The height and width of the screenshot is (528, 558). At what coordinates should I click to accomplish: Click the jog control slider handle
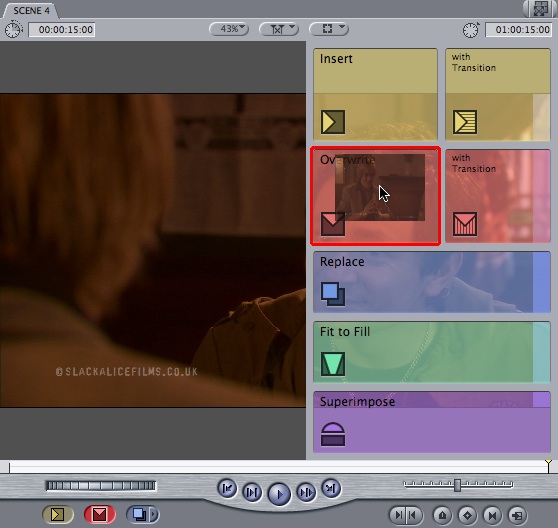coord(458,485)
